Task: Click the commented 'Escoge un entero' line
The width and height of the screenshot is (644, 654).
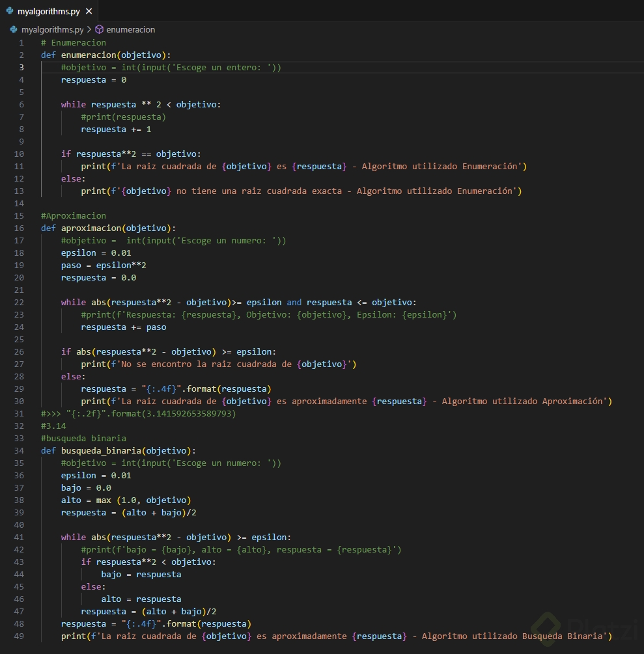Action: (x=171, y=68)
